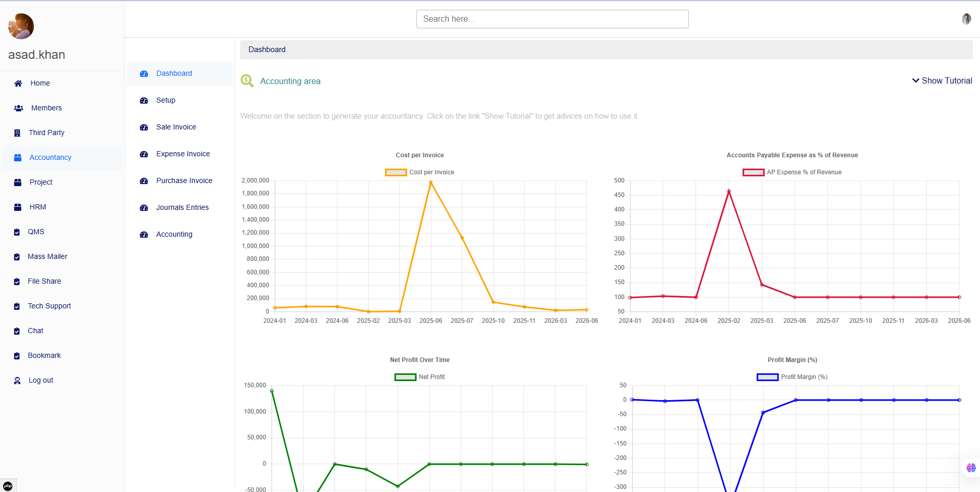Focus the Search here input field
This screenshot has height=492, width=980.
coord(552,19)
